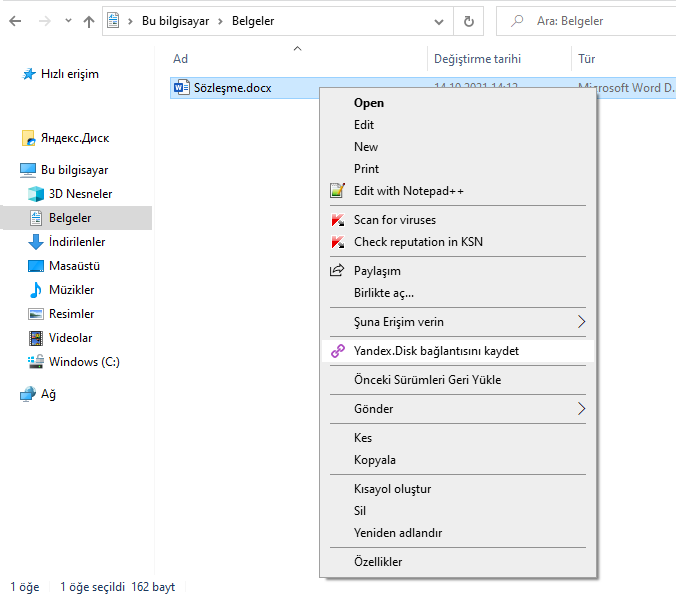
Task: Select the Sözleşme.docx file name
Action: pos(232,88)
